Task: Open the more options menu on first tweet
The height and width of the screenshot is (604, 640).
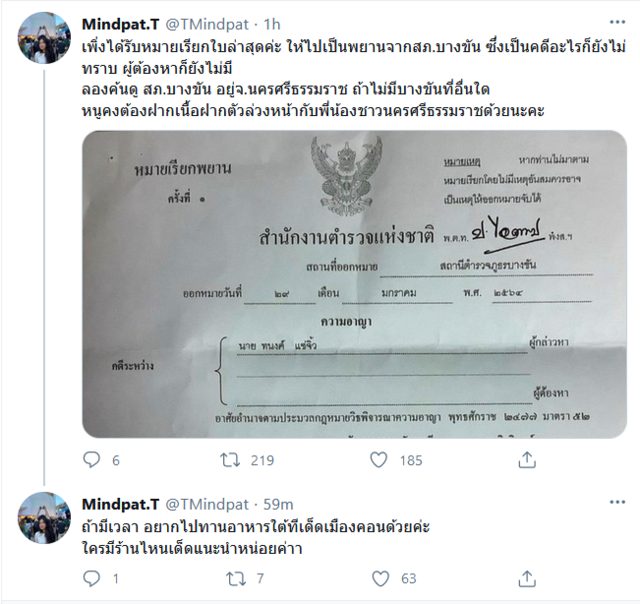Action: pyautogui.click(x=617, y=22)
